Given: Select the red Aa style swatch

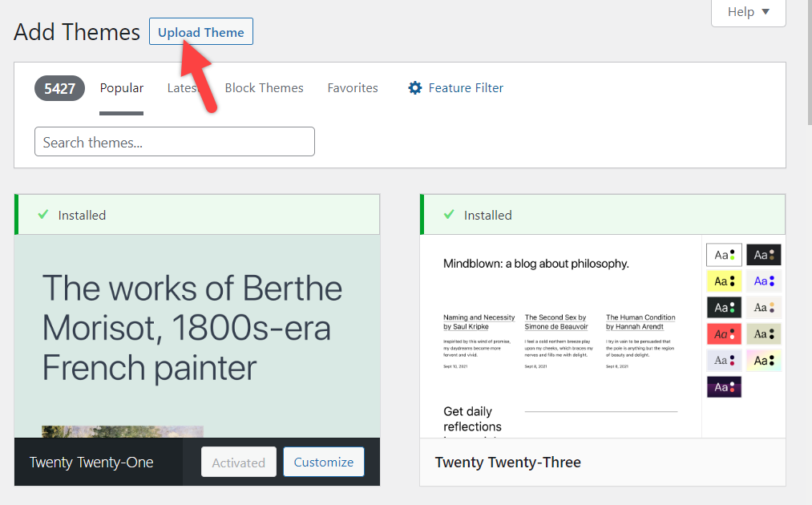Looking at the screenshot, I should pos(724,333).
